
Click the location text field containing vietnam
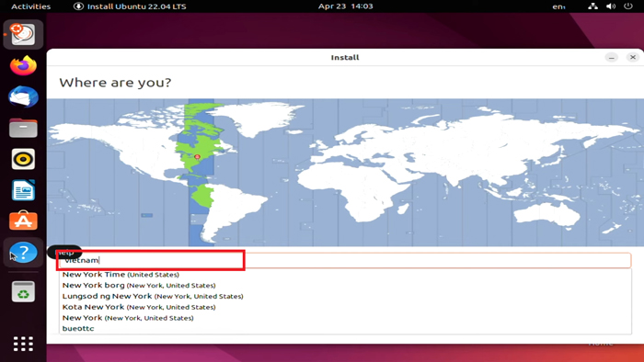point(345,260)
